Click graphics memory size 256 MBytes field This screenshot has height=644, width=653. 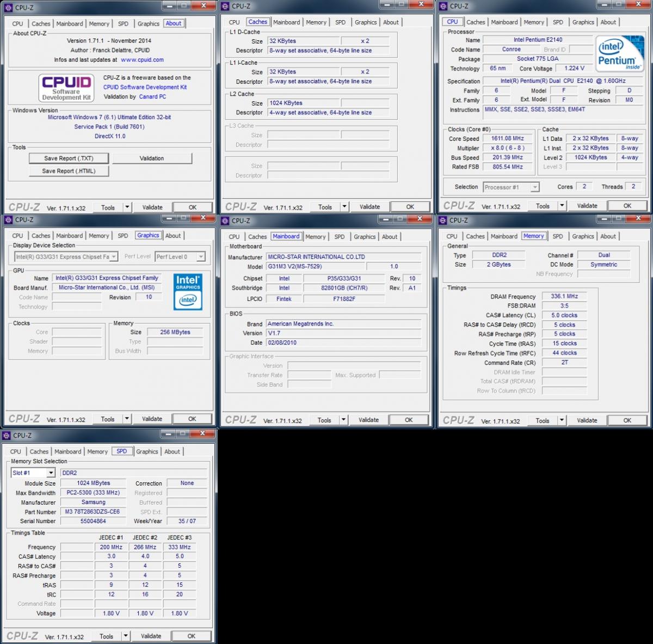click(175, 332)
